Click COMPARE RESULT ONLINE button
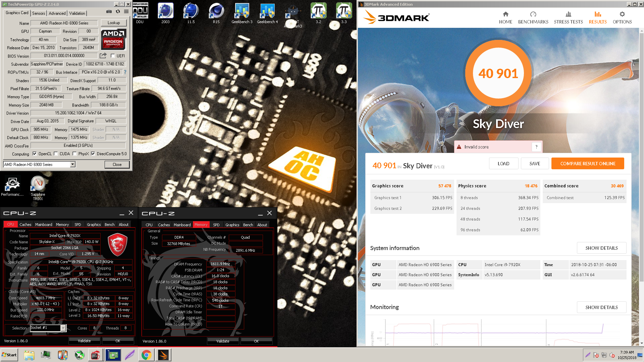This screenshot has height=362, width=644. [588, 164]
